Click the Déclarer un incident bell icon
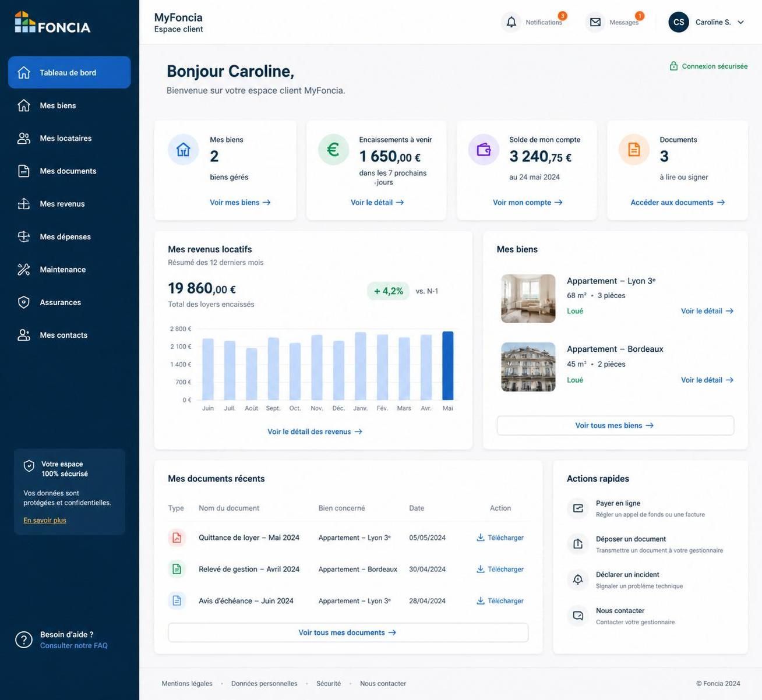This screenshot has width=762, height=700. click(x=578, y=579)
